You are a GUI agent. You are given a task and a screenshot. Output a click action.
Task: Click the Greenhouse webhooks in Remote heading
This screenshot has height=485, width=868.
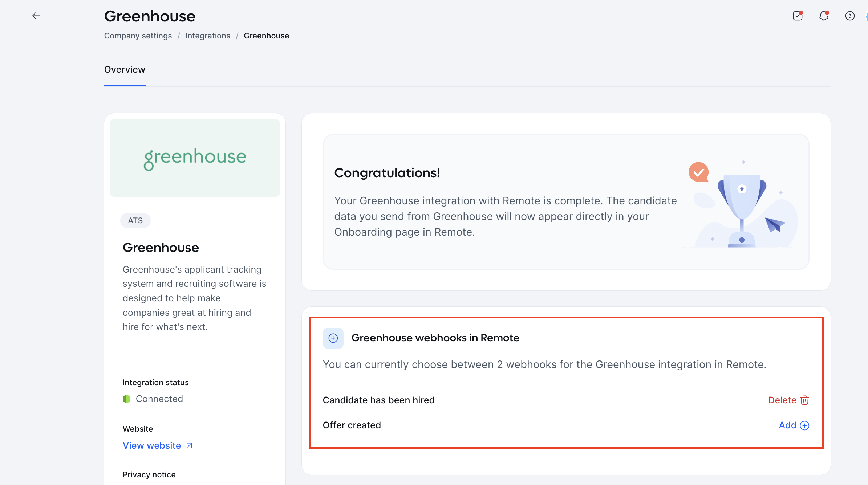(435, 338)
